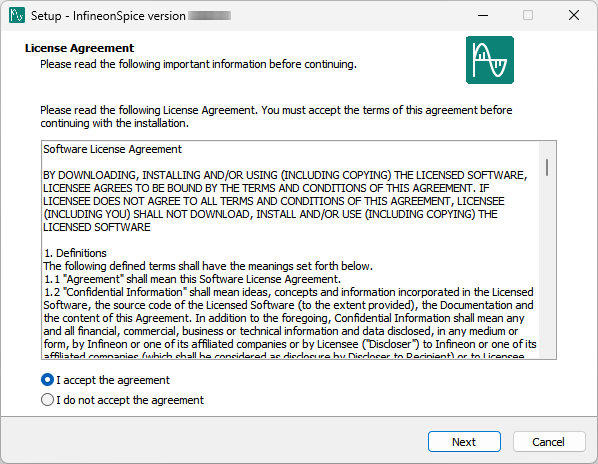Close the InfineonSpice Setup window
Image resolution: width=598 pixels, height=464 pixels.
(574, 15)
